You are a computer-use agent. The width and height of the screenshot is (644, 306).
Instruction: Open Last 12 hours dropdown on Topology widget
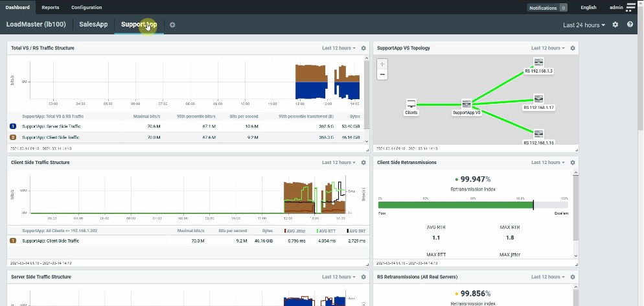547,48
